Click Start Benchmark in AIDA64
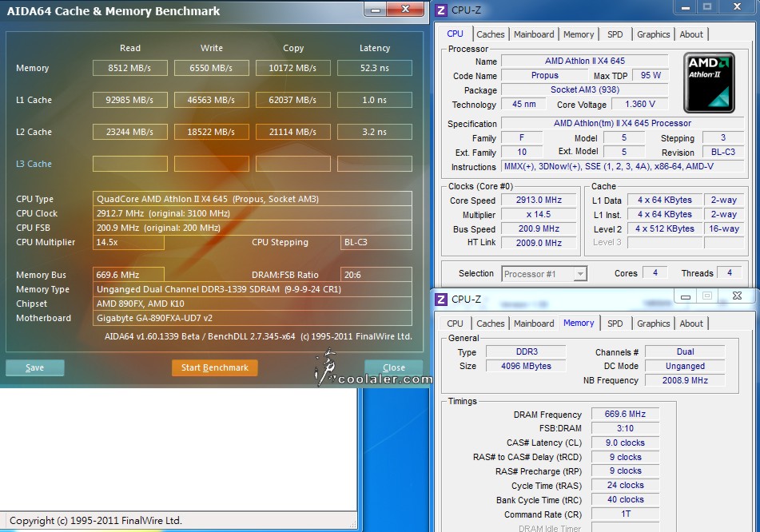Viewport: 760px width, 532px height. click(x=215, y=367)
